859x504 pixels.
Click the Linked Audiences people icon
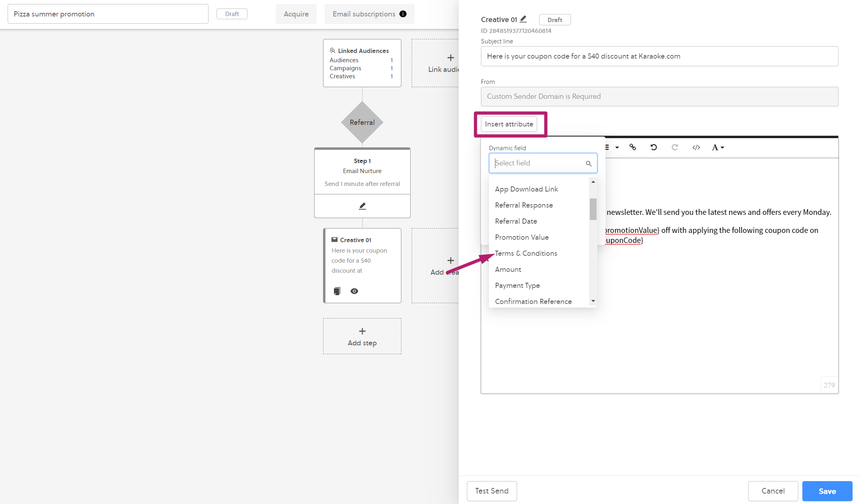[333, 51]
